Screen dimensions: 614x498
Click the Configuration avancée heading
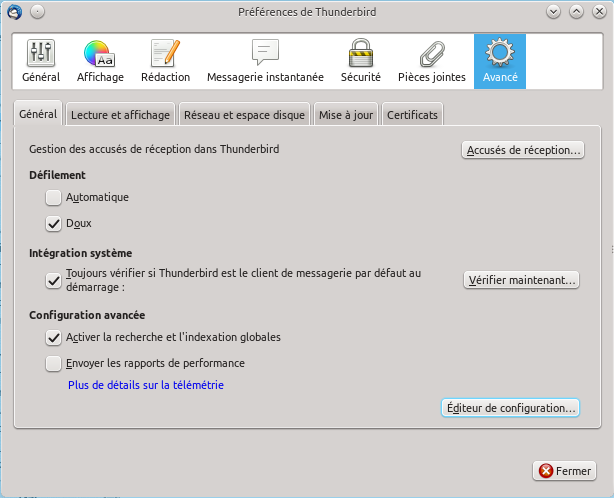(x=87, y=315)
